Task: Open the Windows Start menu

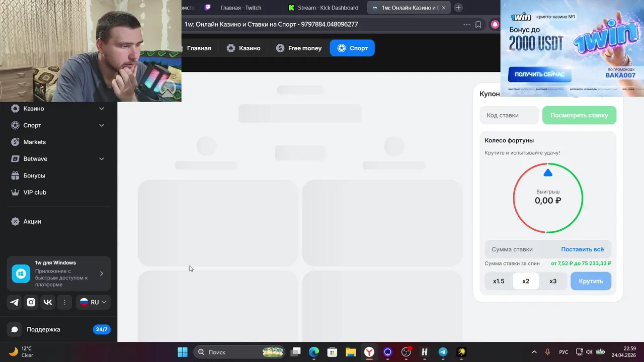Action: click(183, 352)
